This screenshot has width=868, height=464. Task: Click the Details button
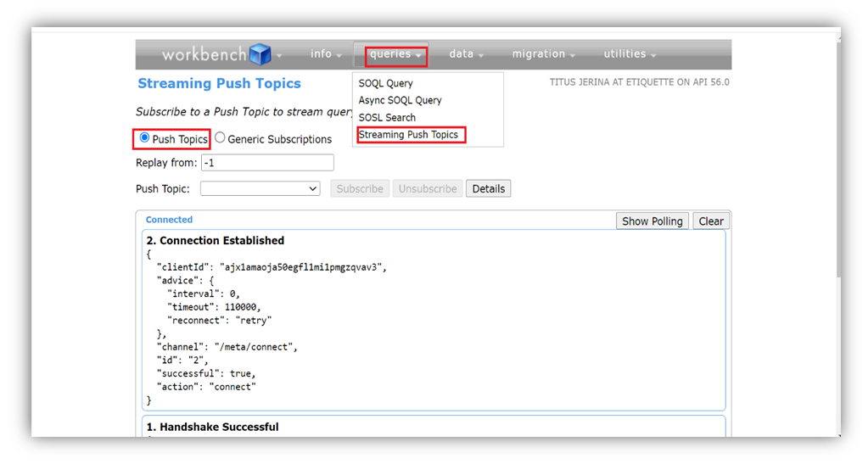[488, 189]
